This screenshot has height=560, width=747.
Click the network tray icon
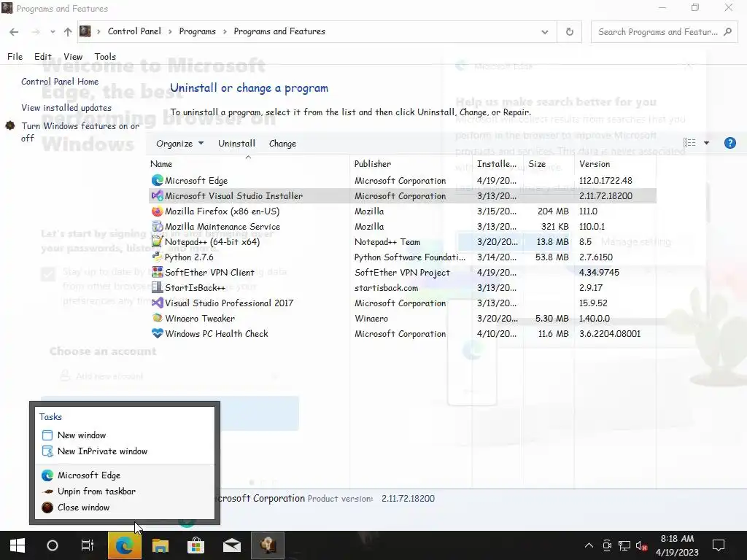point(624,545)
